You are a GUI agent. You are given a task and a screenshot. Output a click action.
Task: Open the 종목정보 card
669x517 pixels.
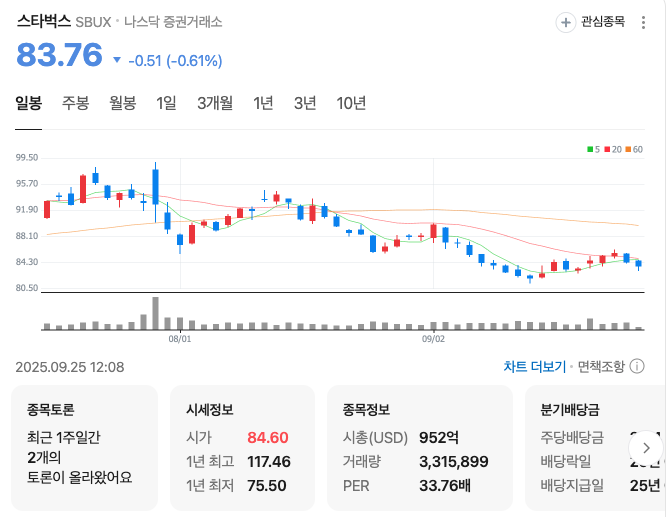click(x=420, y=447)
